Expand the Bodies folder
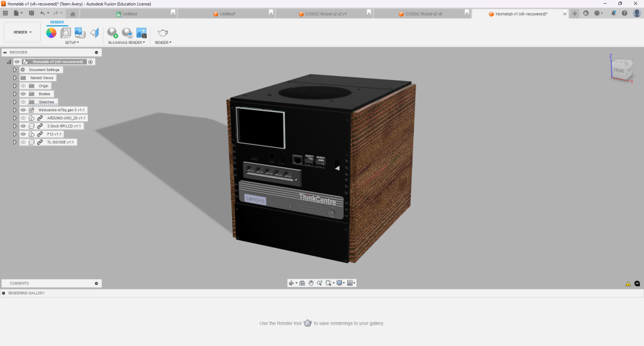Image resolution: width=644 pixels, height=346 pixels. [x=15, y=94]
